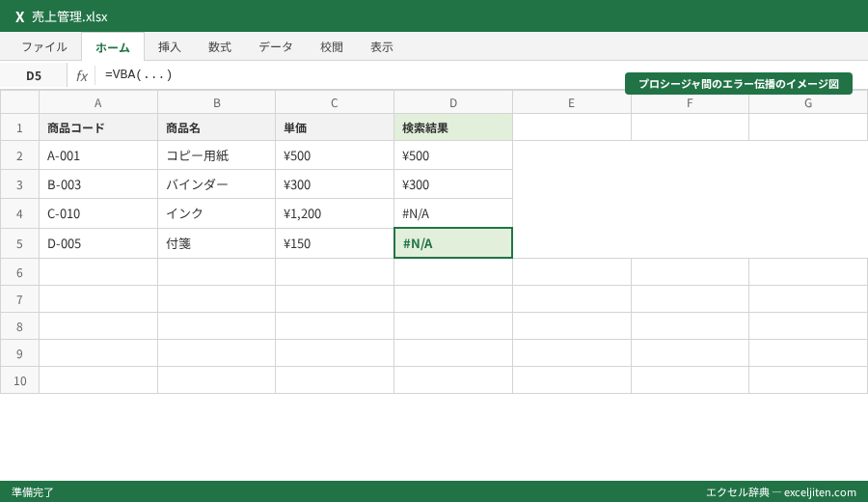Open the ファイル tab
Screen dimensions: 868x502
[x=44, y=47]
